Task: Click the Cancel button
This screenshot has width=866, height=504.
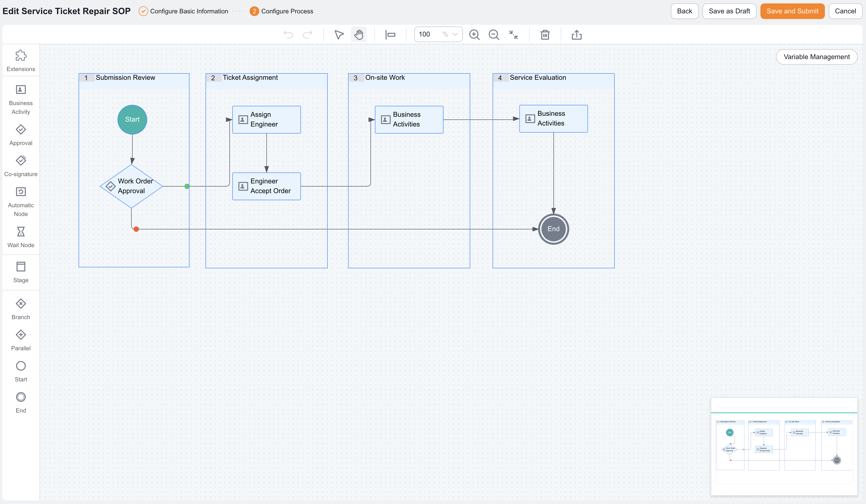Action: click(845, 11)
